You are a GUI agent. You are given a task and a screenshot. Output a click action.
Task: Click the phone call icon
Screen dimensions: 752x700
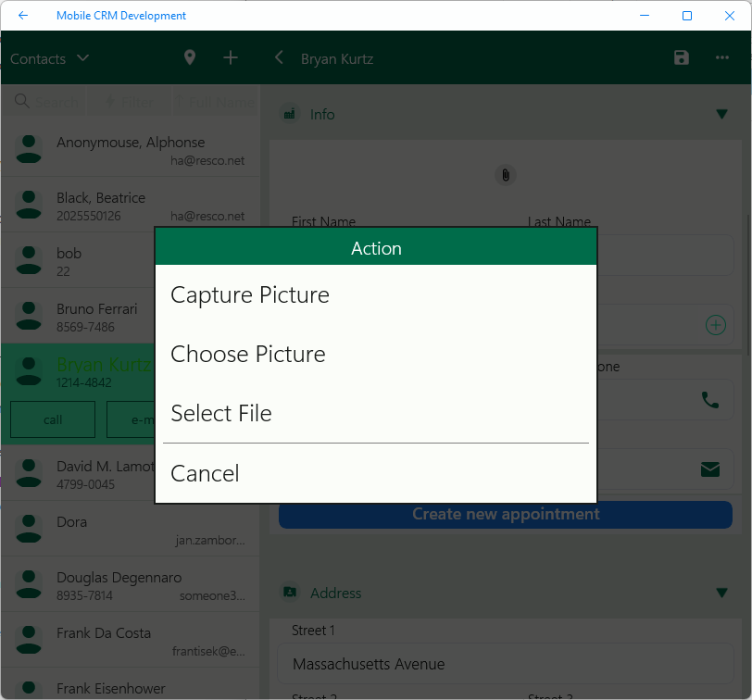(x=709, y=400)
